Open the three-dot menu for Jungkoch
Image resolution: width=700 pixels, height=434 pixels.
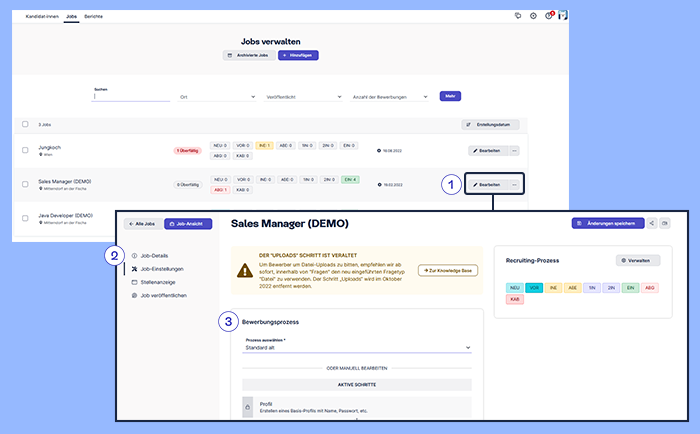[x=514, y=150]
